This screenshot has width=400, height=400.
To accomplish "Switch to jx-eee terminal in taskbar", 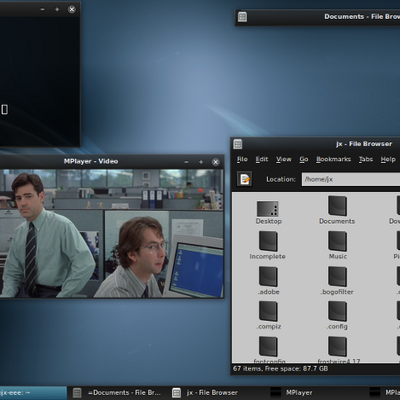I will tap(33, 393).
